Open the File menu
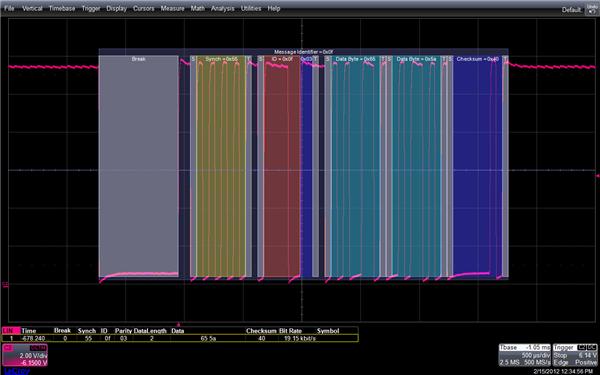 pyautogui.click(x=9, y=8)
